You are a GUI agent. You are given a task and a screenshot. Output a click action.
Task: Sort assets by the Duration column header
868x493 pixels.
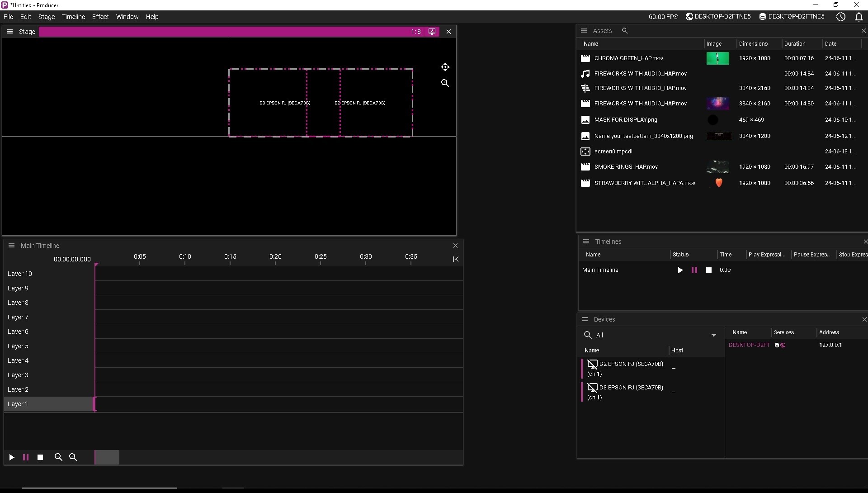(x=794, y=44)
